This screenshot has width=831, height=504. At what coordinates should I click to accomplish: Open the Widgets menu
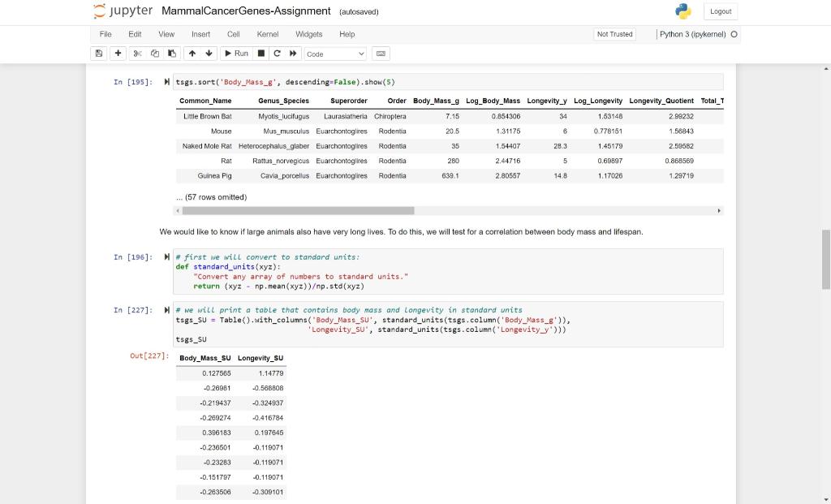pos(308,34)
